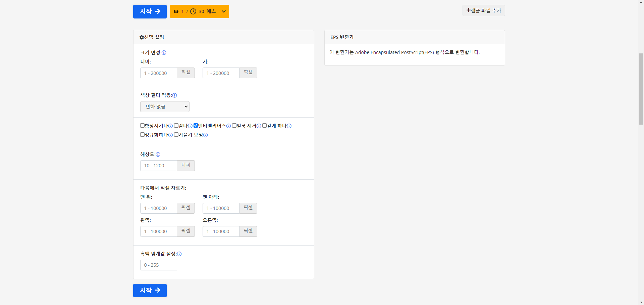
Task: Click the EPS 변환기 heading text
Action: (342, 37)
